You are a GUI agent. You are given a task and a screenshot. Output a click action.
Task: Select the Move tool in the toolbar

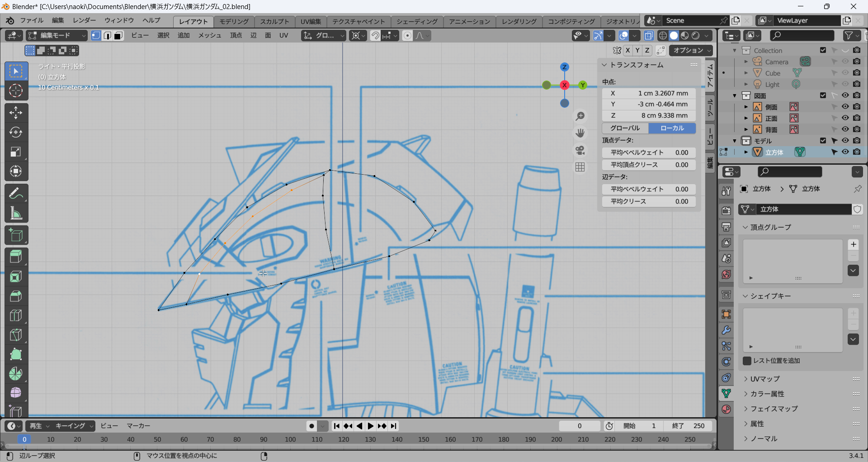coord(16,113)
